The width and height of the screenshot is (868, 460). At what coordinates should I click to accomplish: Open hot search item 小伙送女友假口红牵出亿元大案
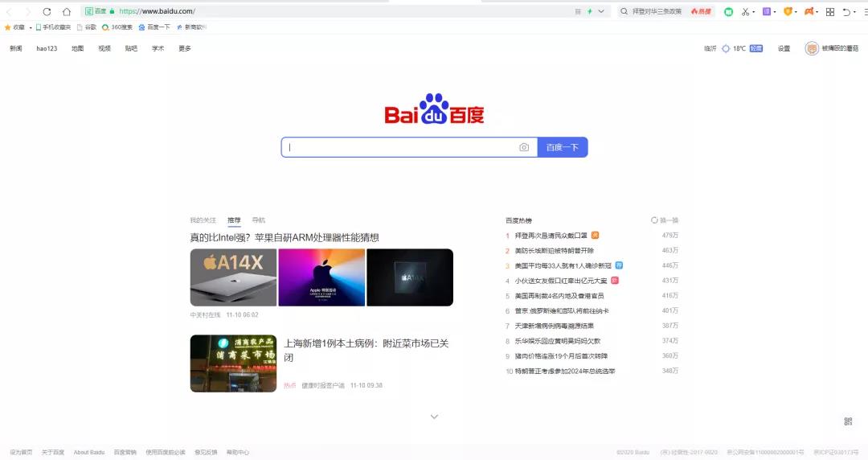(x=561, y=281)
